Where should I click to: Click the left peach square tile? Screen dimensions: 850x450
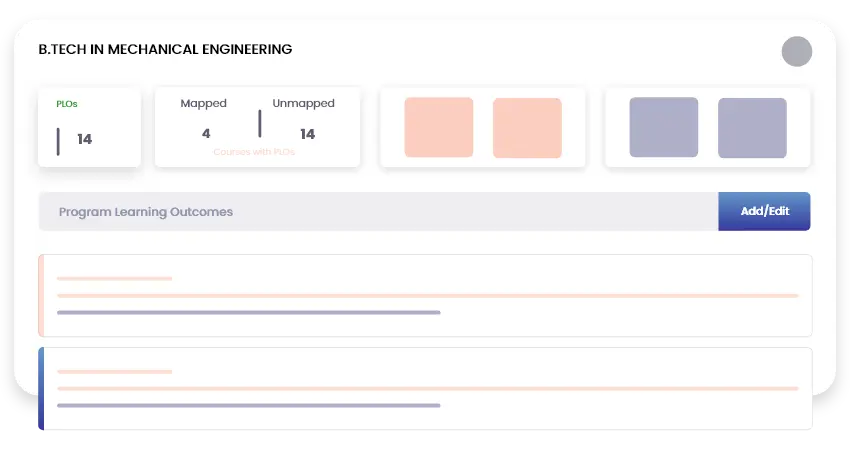[x=438, y=127]
